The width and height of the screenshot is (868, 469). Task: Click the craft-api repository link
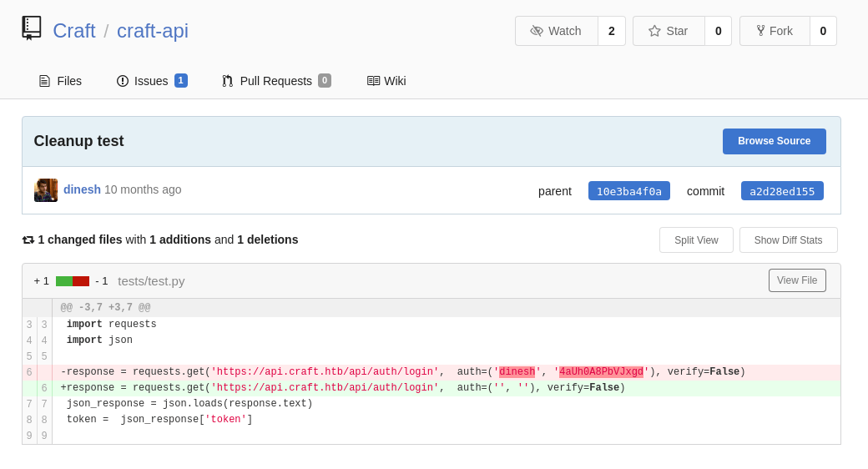point(153,31)
